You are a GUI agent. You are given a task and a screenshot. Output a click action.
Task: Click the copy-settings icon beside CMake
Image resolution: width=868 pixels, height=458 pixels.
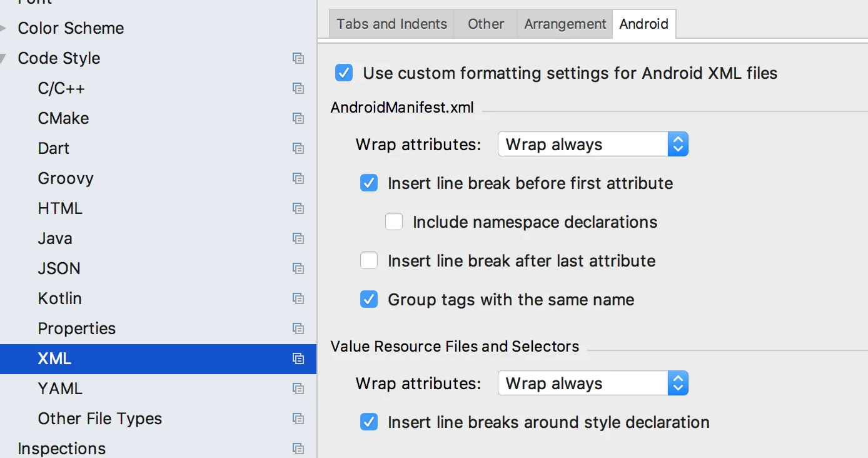[x=298, y=118]
